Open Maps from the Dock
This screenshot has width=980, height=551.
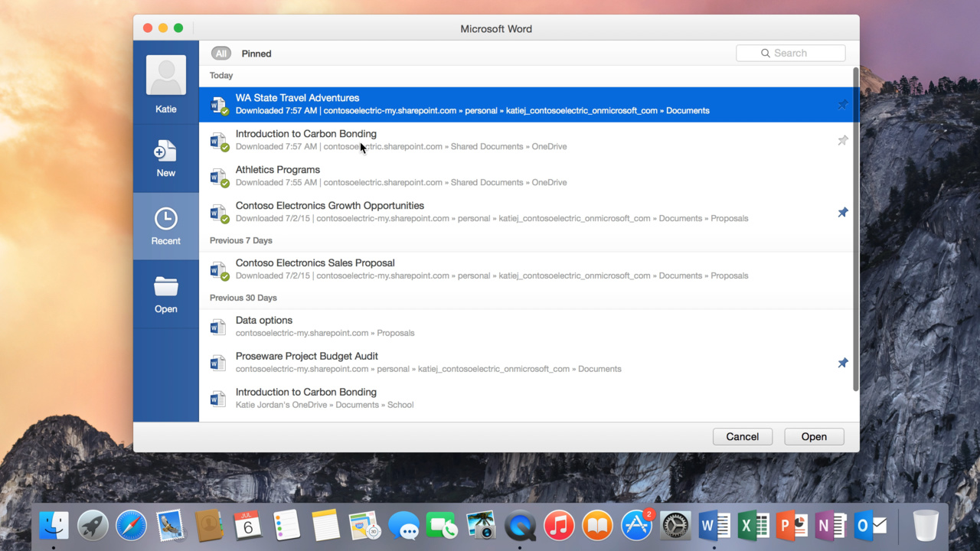click(364, 526)
